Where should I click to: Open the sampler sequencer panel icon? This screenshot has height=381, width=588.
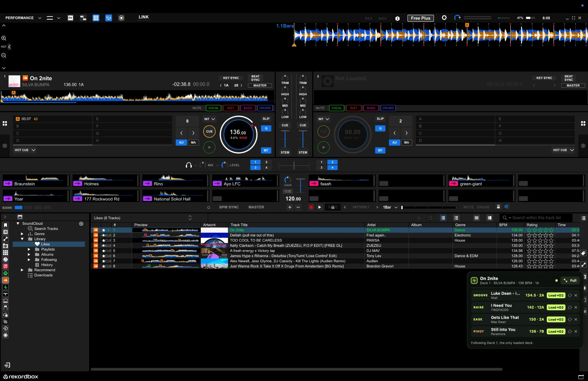[x=83, y=18]
